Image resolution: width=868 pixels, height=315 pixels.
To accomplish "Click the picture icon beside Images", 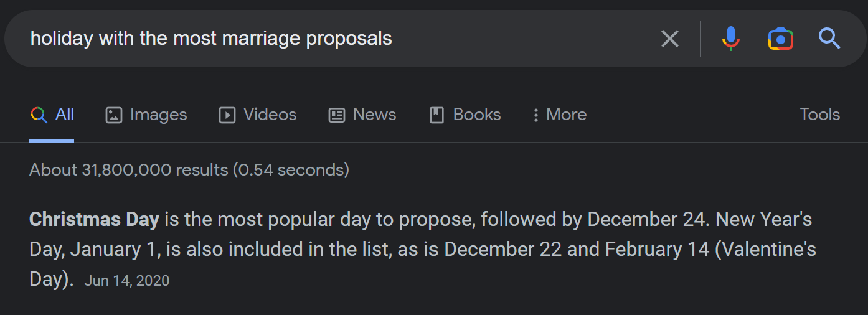I will pos(114,115).
